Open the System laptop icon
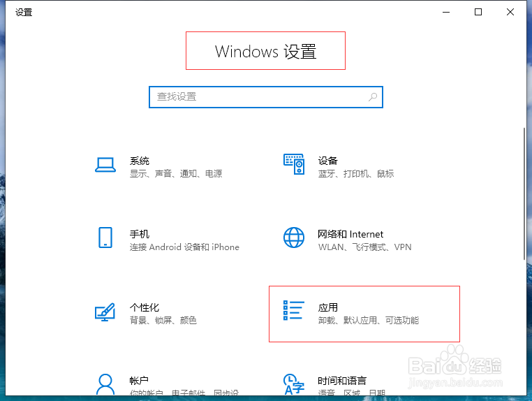 coord(105,165)
